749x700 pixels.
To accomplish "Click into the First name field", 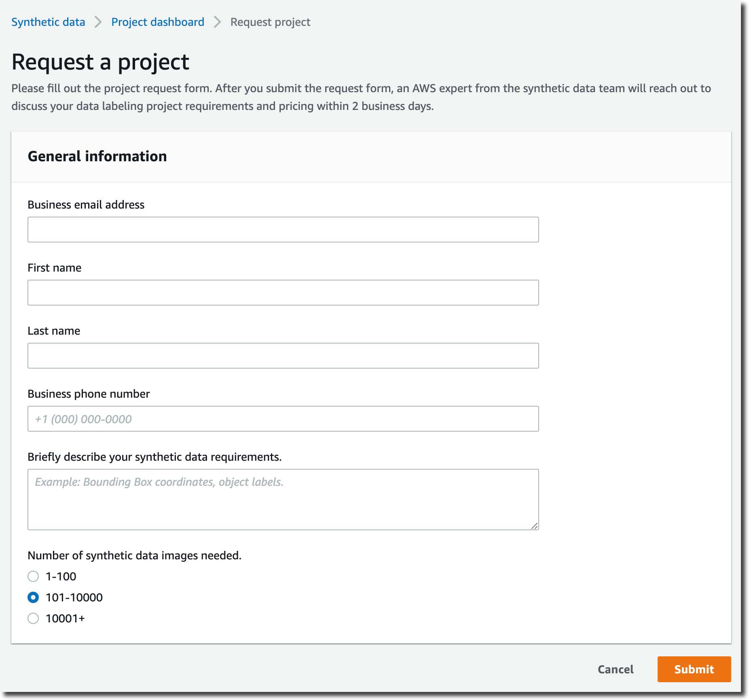I will point(283,293).
